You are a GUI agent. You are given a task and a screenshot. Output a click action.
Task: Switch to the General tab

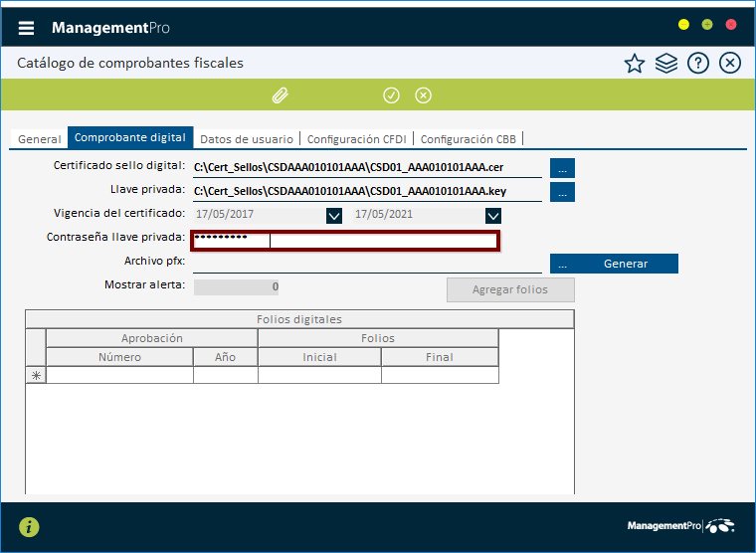(x=39, y=139)
